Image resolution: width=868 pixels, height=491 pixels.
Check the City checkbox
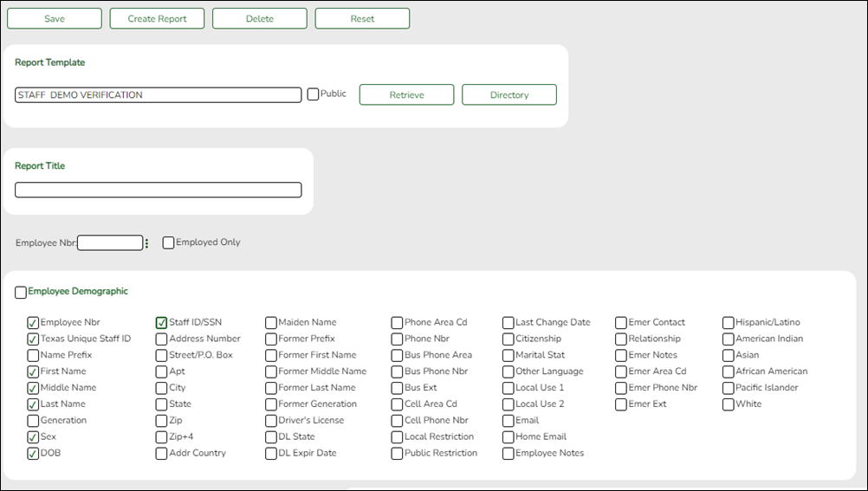click(x=161, y=388)
